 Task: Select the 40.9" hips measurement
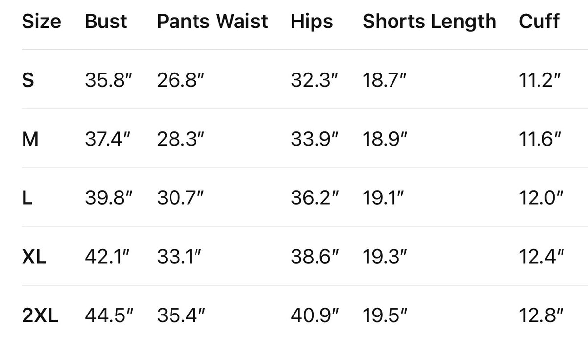(315, 315)
